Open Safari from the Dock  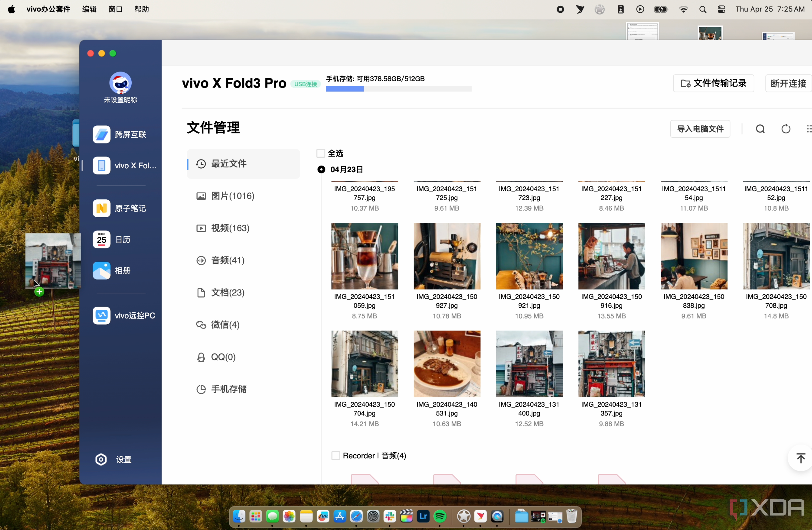click(x=356, y=516)
